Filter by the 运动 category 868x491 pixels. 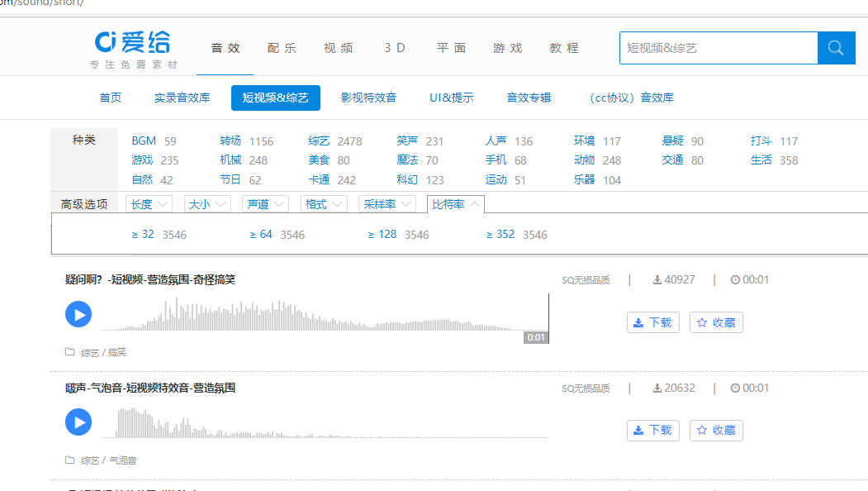click(x=496, y=179)
